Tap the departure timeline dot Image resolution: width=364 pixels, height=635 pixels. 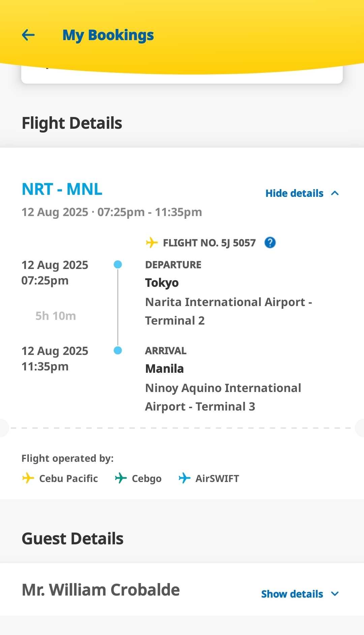118,265
